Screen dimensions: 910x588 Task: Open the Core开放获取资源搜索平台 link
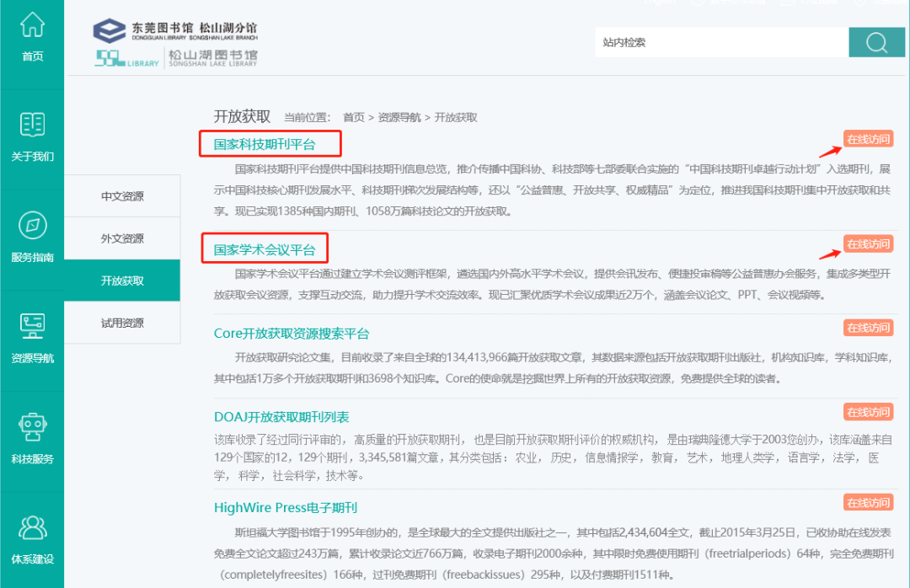point(292,334)
